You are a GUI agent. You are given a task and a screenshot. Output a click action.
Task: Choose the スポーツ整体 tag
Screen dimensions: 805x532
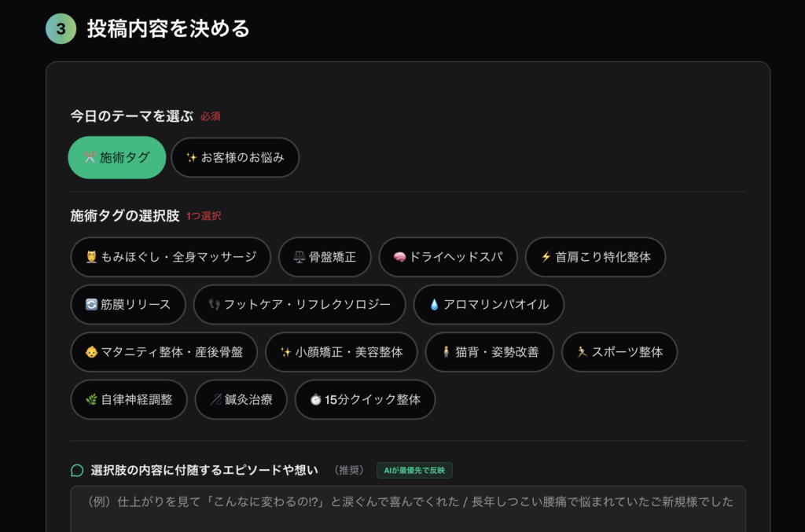[x=619, y=351]
